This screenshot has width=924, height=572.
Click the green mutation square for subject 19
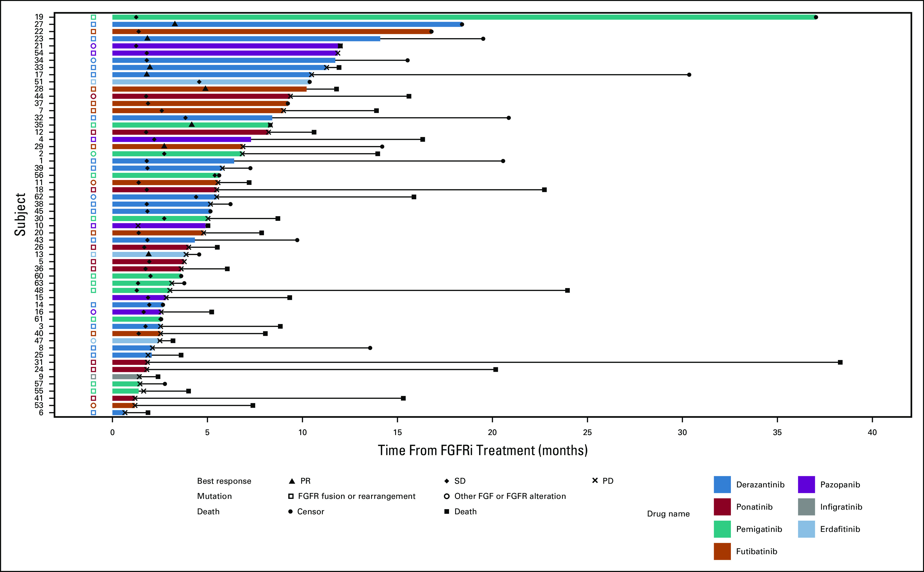tap(93, 17)
